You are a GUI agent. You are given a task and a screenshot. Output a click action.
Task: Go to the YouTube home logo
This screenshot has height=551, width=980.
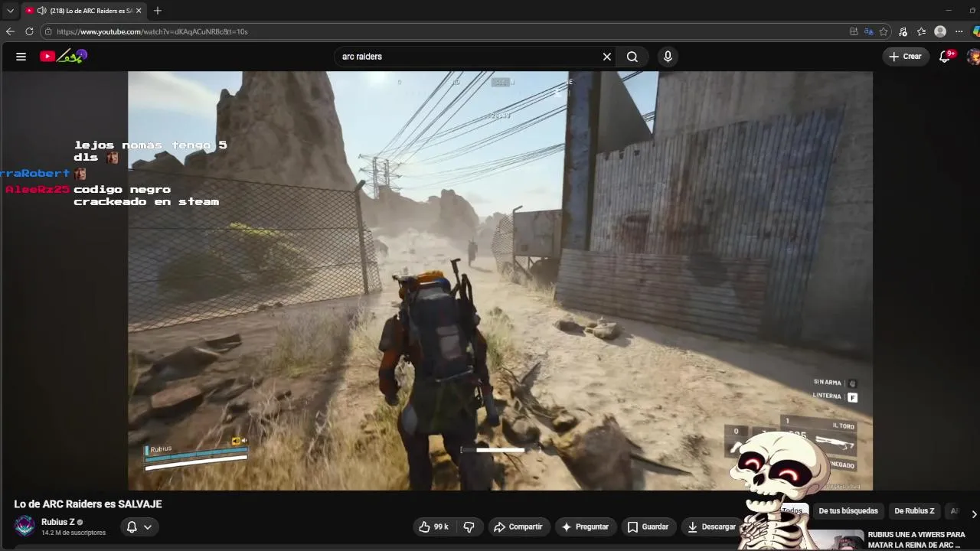click(x=64, y=56)
